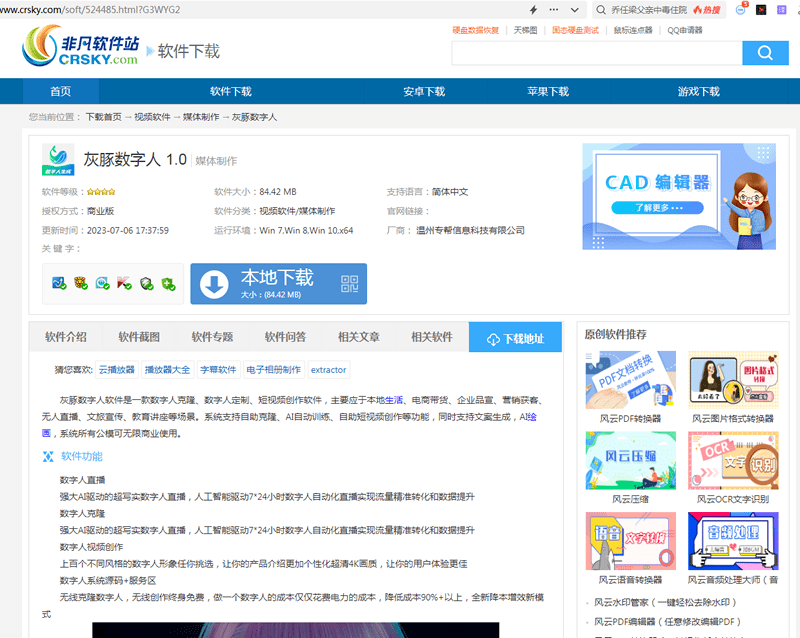Open the 风云OCR文字识别 thumbnail
The height and width of the screenshot is (638, 800).
pos(733,460)
